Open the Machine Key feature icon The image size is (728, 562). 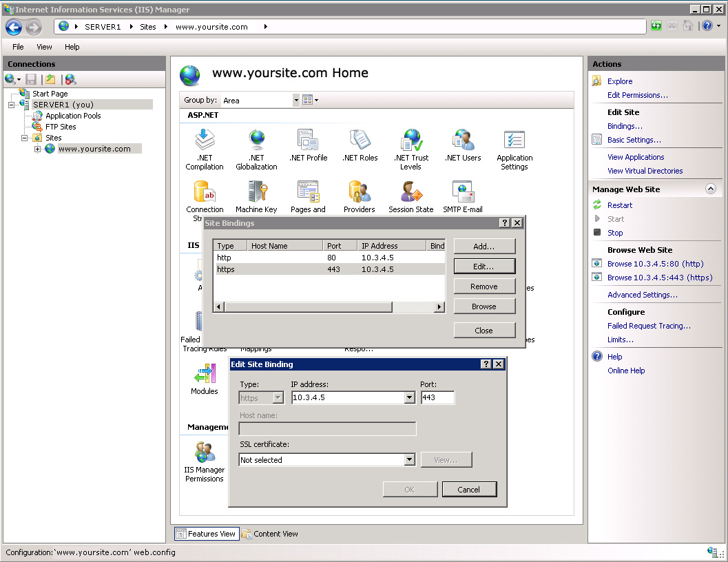(x=256, y=192)
